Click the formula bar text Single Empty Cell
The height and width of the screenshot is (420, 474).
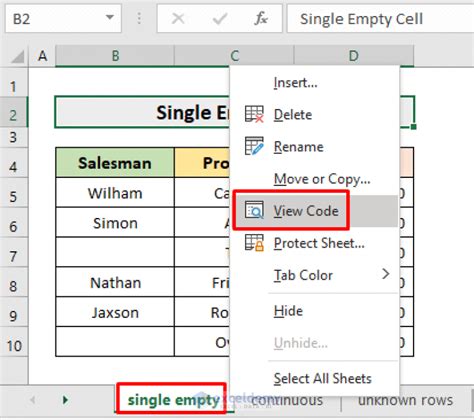(x=361, y=19)
